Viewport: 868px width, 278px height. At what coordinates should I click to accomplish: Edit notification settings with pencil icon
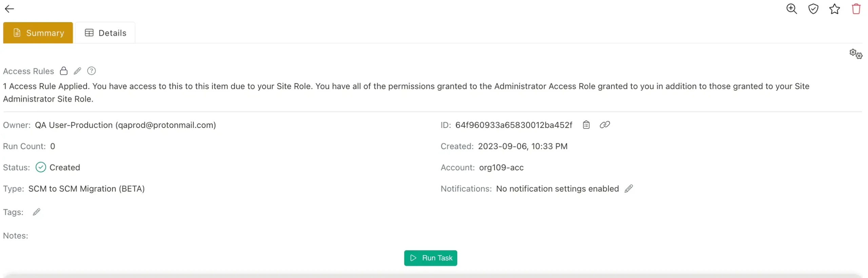pyautogui.click(x=629, y=189)
